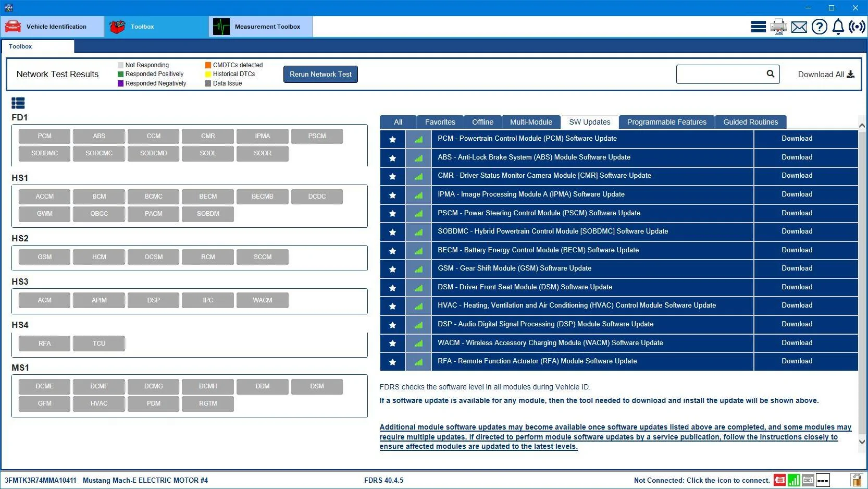868x489 pixels.
Task: Click the Measurement Toolbox waveform icon
Action: tap(221, 27)
